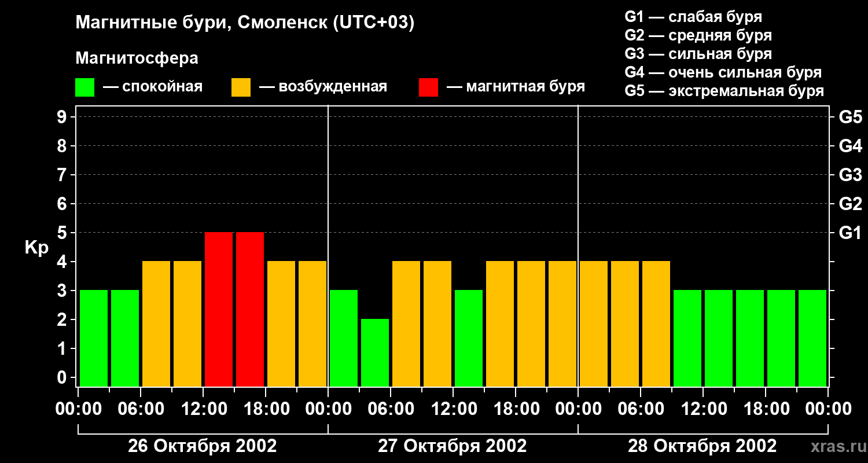Viewport: 868px width, 463px height.
Task: Click the '— магнитная буря' legend label
Action: click(x=516, y=87)
